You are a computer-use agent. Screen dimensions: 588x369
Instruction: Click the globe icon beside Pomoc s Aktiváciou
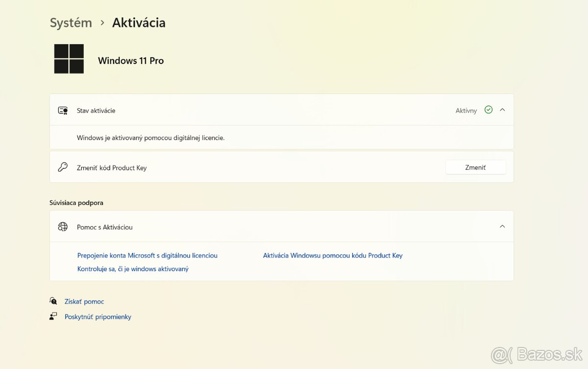[x=63, y=227]
